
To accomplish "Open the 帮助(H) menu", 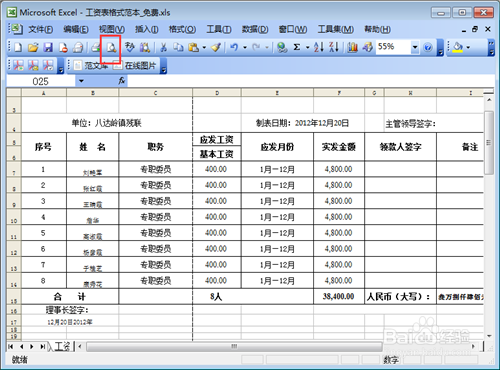I will [x=378, y=30].
